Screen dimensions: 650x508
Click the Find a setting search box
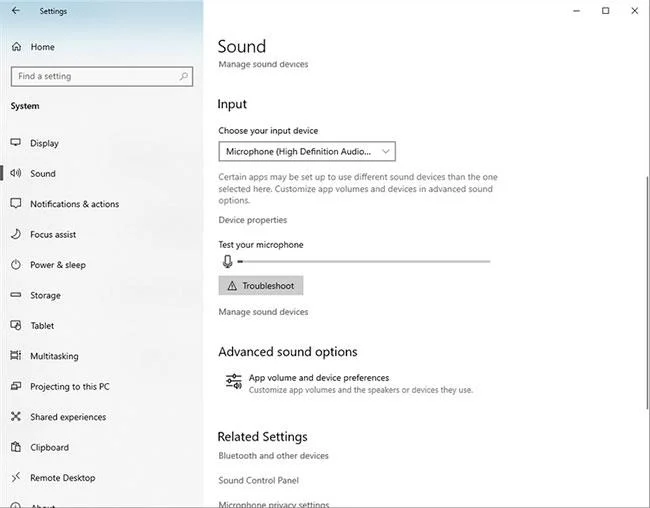click(102, 76)
